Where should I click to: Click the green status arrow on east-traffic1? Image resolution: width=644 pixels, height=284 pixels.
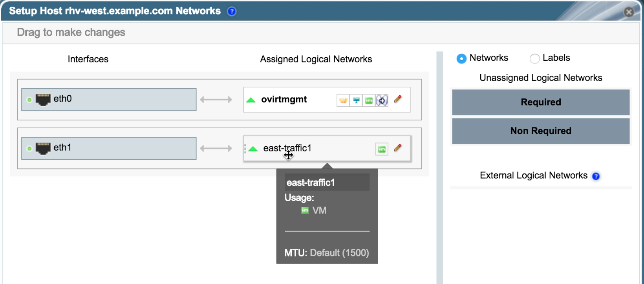[253, 149]
